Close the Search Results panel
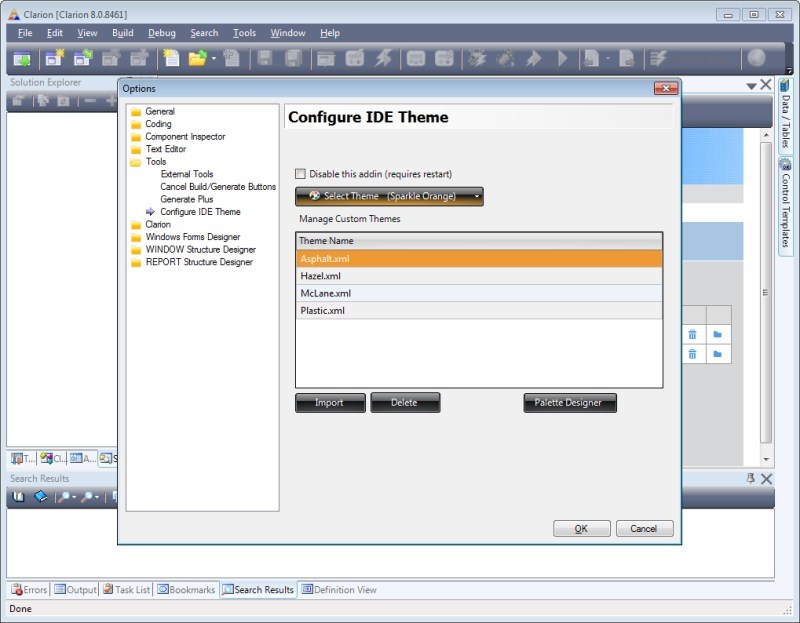Screen dimensions: 800x623 point(766,478)
